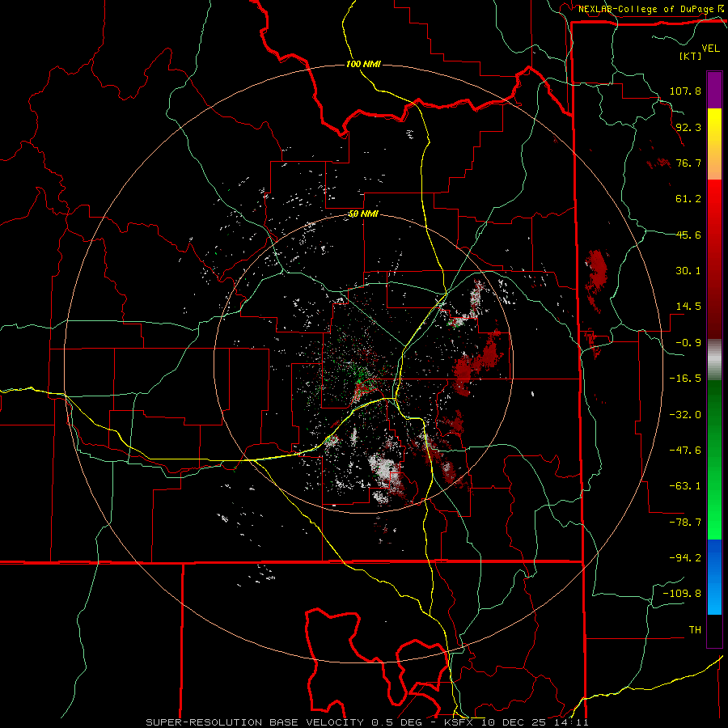Click the 30.1 legend value
The width and height of the screenshot is (728, 728).
point(688,271)
